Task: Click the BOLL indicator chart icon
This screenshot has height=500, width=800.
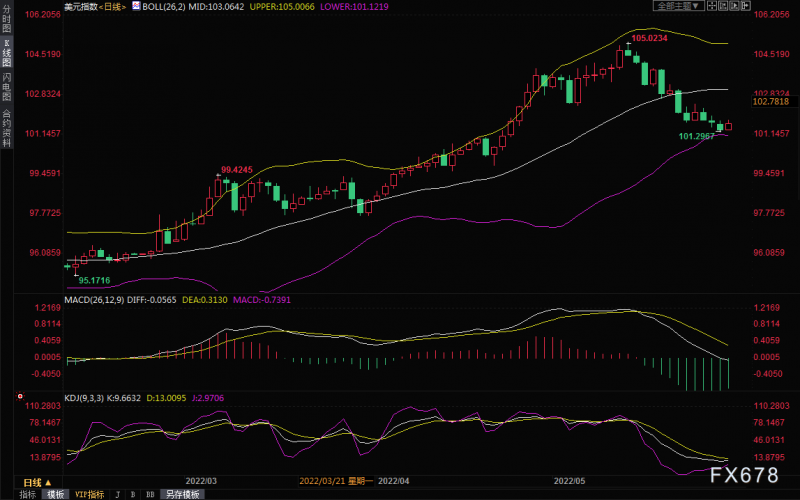Action: pyautogui.click(x=136, y=6)
